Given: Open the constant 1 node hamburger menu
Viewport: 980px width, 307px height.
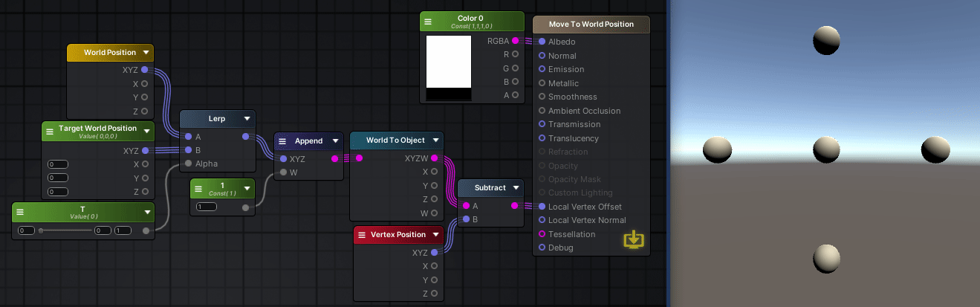Looking at the screenshot, I should pos(200,187).
